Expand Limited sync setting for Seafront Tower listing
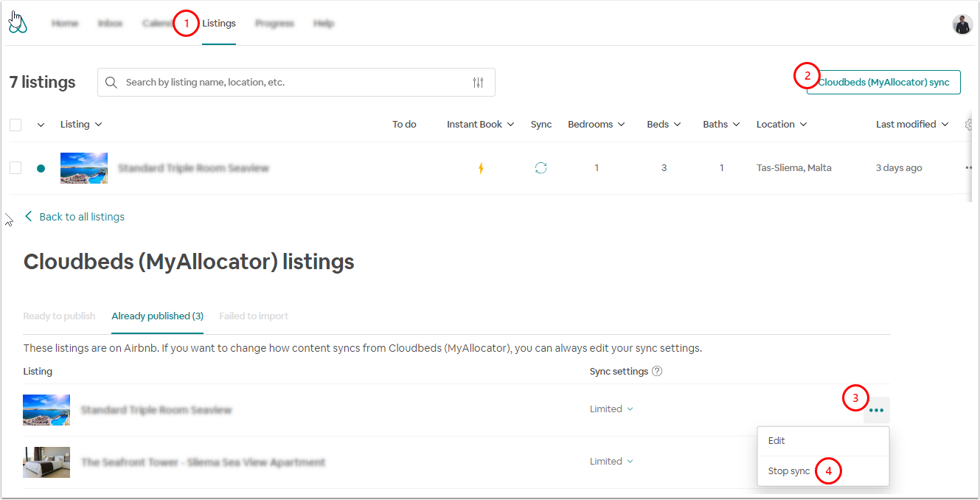Image resolution: width=980 pixels, height=500 pixels. pyautogui.click(x=611, y=462)
